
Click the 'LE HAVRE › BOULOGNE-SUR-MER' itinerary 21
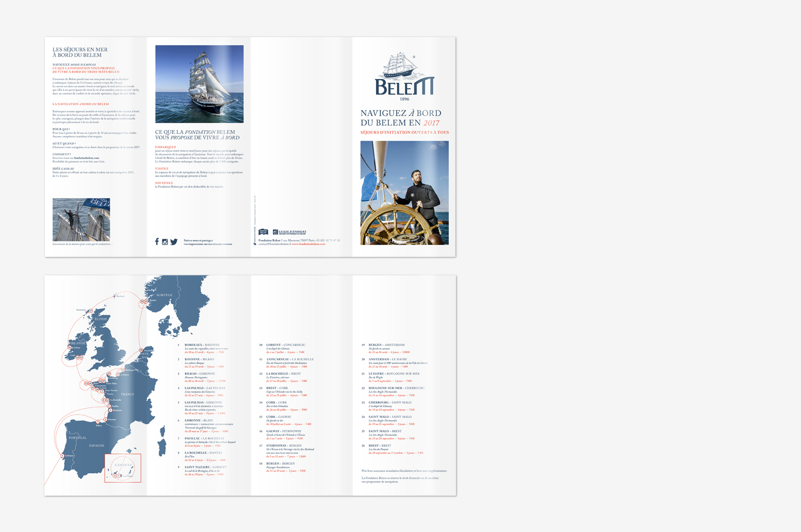pyautogui.click(x=394, y=374)
